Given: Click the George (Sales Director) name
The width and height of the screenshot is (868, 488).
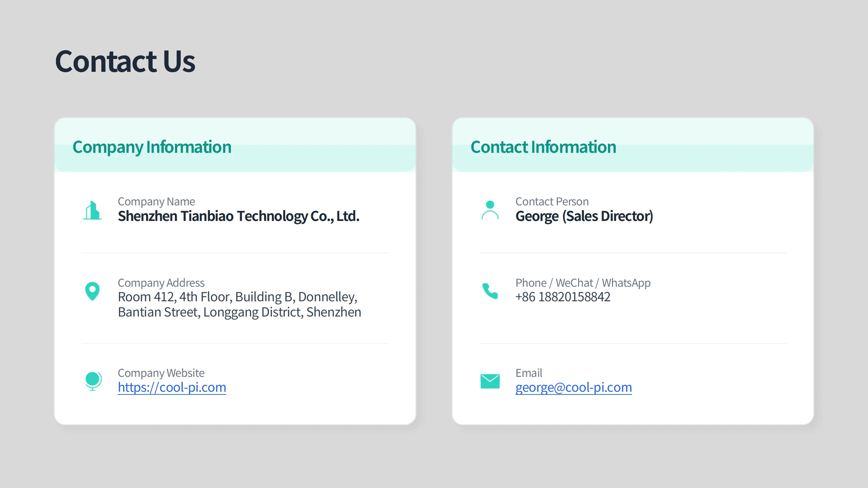Looking at the screenshot, I should pyautogui.click(x=584, y=216).
